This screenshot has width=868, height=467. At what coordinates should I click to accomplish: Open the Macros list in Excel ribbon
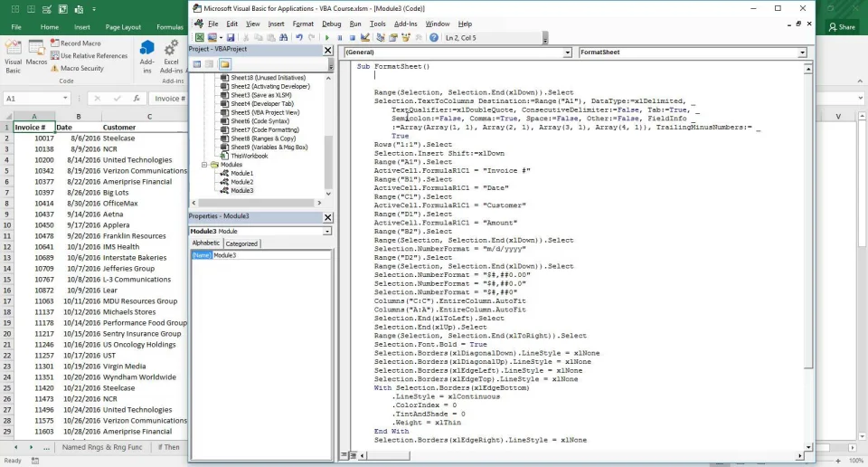(x=36, y=53)
